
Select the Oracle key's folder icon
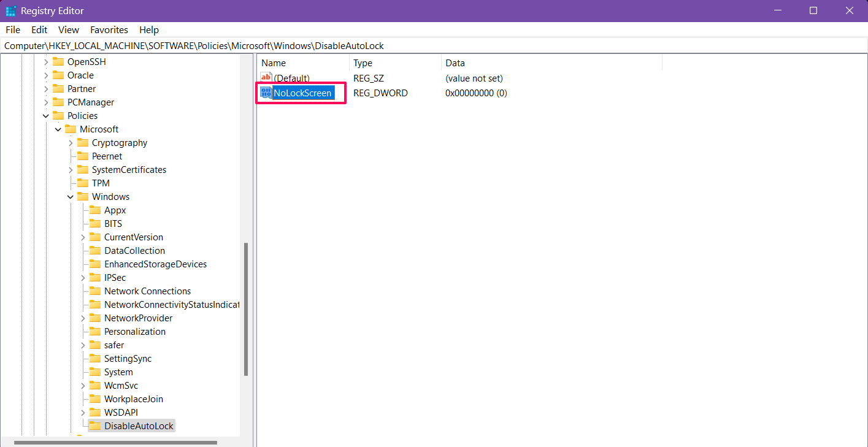click(x=58, y=75)
